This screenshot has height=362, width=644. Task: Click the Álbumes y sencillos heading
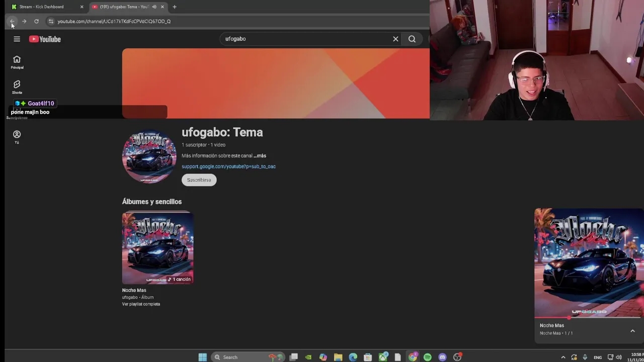point(151,202)
